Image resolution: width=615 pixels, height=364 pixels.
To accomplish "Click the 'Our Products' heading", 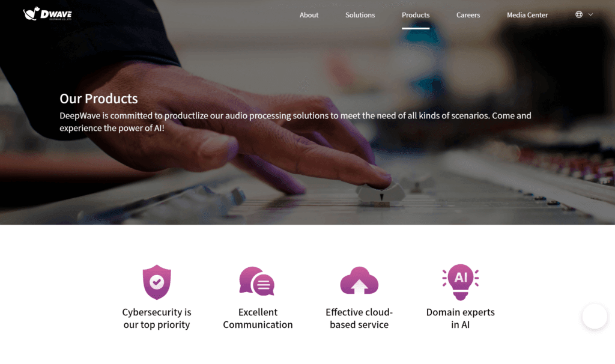I will 98,99.
